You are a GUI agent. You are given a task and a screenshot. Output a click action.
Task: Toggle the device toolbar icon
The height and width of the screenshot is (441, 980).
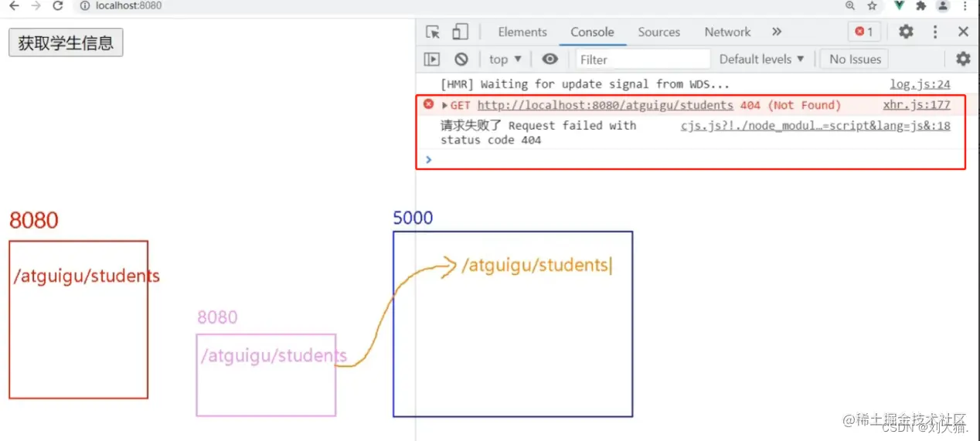(x=461, y=32)
